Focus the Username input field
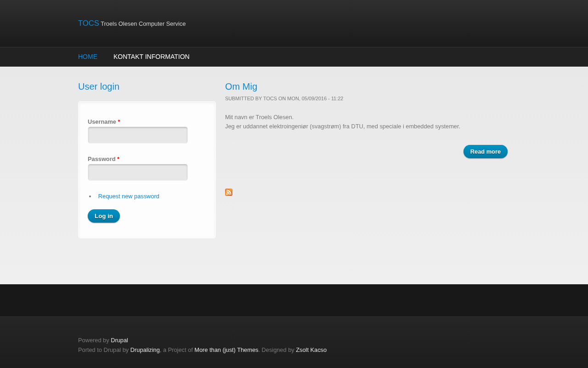 click(138, 135)
